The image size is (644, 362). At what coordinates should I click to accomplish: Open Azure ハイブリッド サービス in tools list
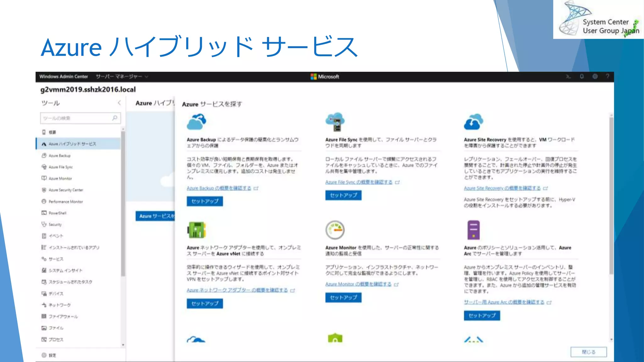coord(79,144)
